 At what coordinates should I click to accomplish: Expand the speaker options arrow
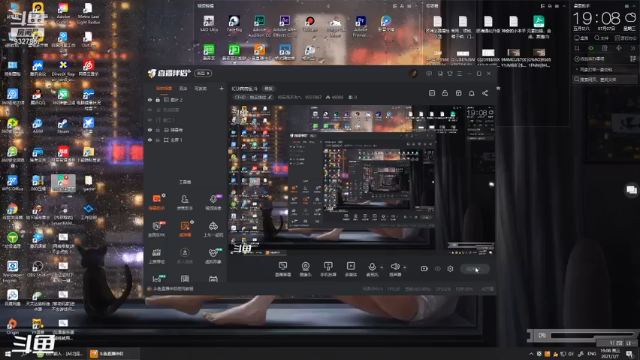tap(404, 267)
